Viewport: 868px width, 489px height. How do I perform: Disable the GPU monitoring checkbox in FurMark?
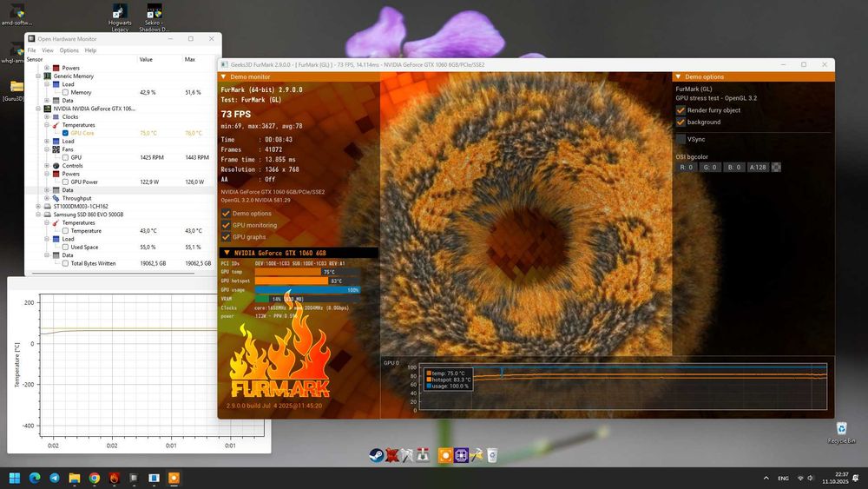[x=226, y=225]
